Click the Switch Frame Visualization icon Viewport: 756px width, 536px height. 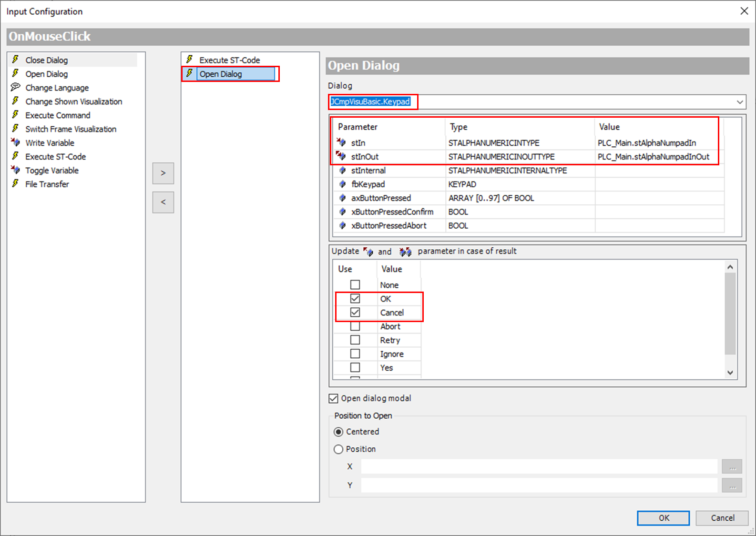15,129
